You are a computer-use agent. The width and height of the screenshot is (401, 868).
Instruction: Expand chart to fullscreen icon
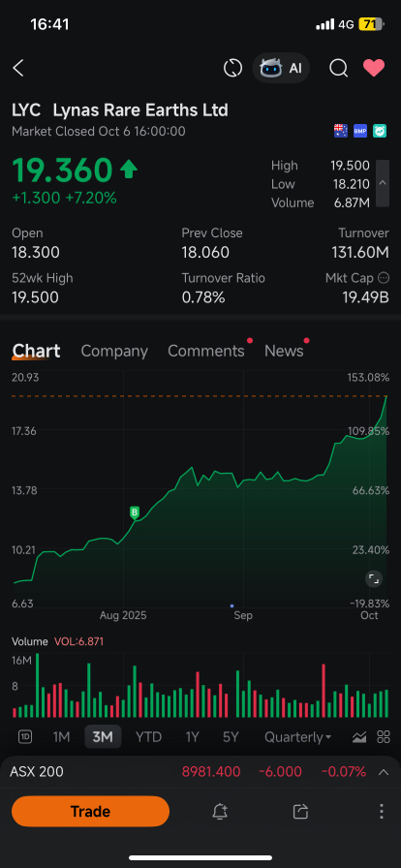tap(374, 579)
